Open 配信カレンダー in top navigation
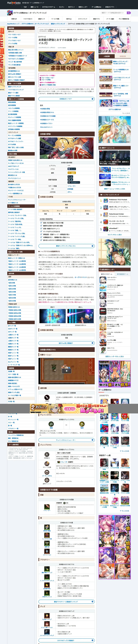This screenshot has width=138, height=644. (83, 7)
